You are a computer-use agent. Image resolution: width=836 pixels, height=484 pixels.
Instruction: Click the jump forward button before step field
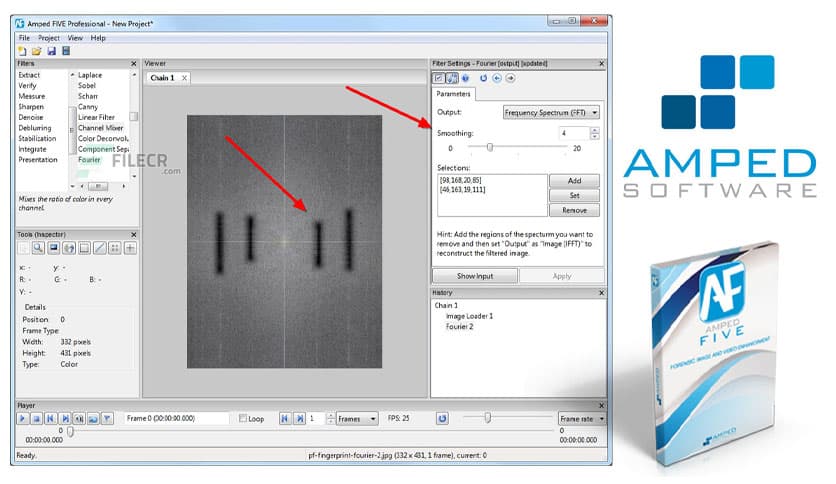click(300, 418)
